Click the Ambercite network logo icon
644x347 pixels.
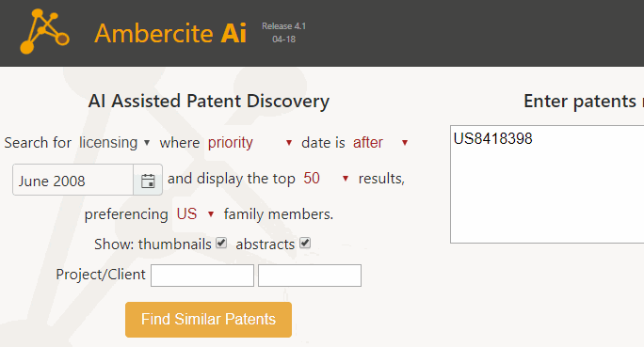point(44,32)
